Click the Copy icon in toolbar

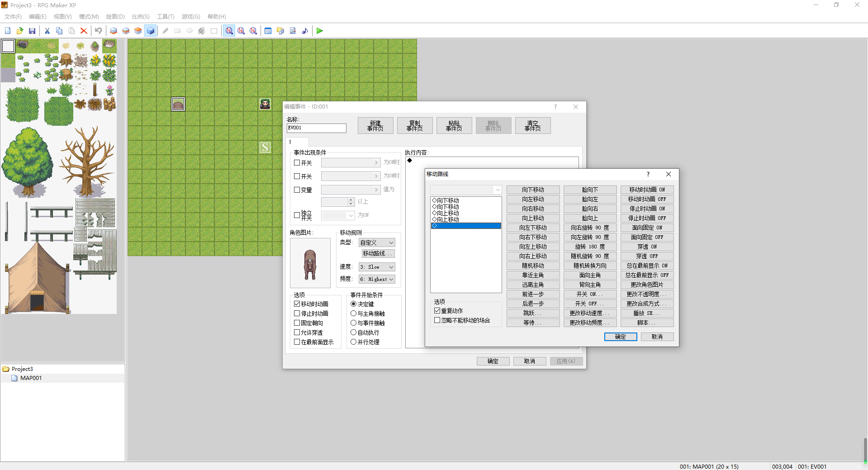click(59, 31)
